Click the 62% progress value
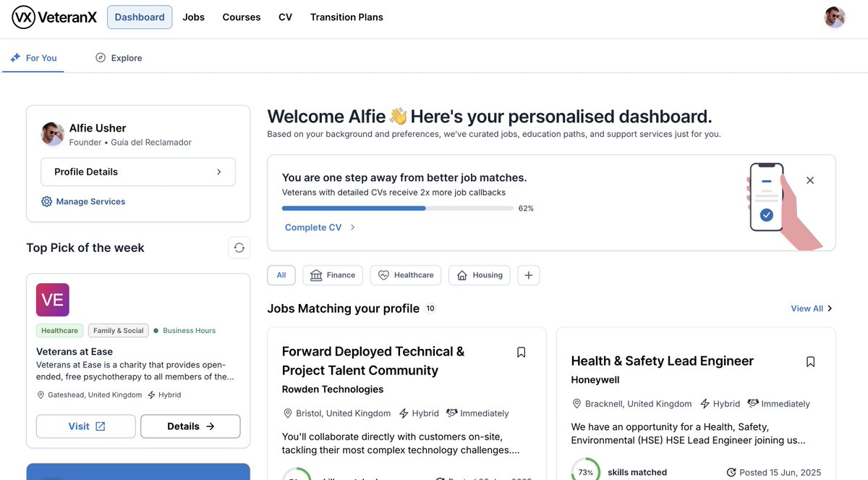The width and height of the screenshot is (868, 480). coord(526,209)
